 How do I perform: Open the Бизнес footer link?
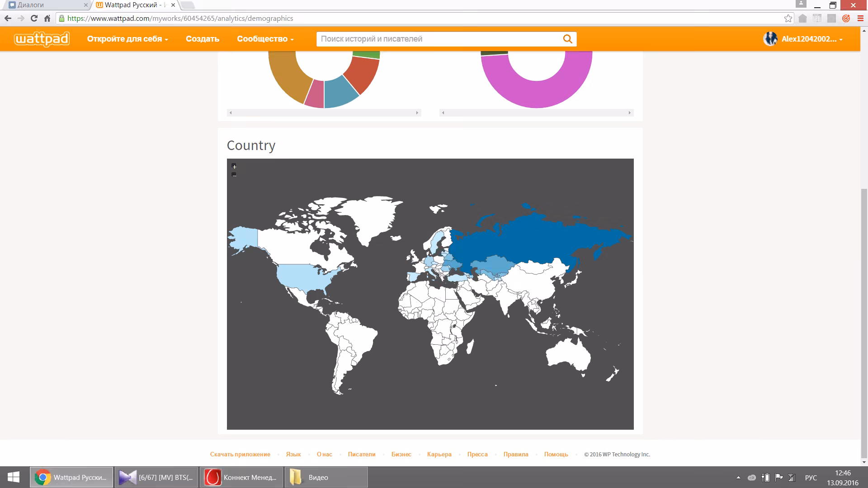[401, 455]
